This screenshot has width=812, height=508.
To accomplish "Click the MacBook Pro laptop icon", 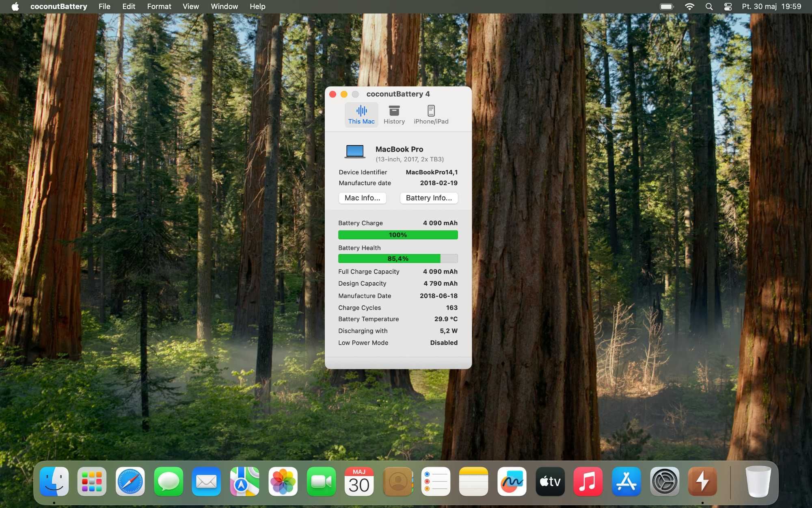I will pos(355,152).
